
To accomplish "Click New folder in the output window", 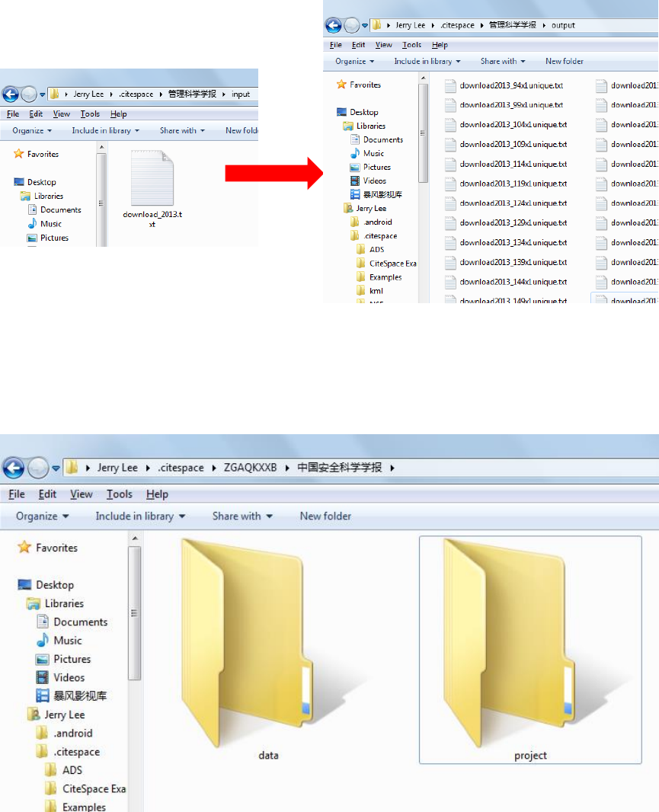I will [565, 61].
